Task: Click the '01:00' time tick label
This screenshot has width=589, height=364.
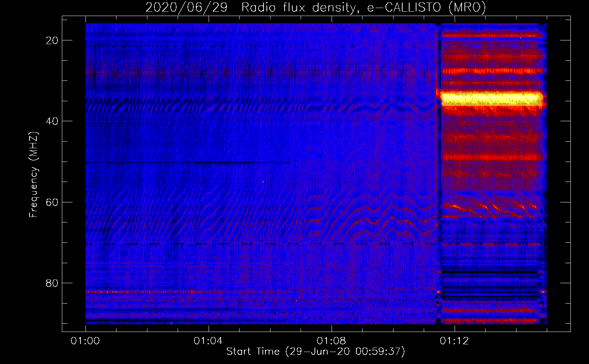Action: pyautogui.click(x=86, y=341)
